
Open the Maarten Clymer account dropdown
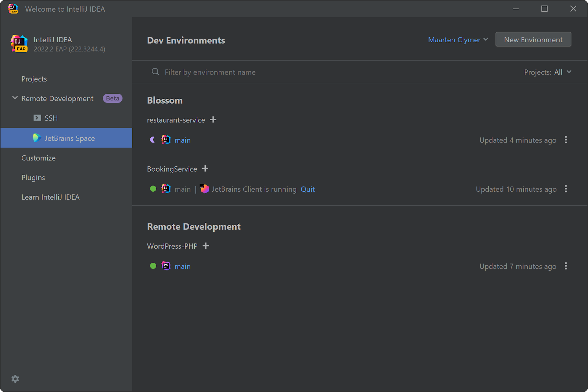click(x=458, y=40)
